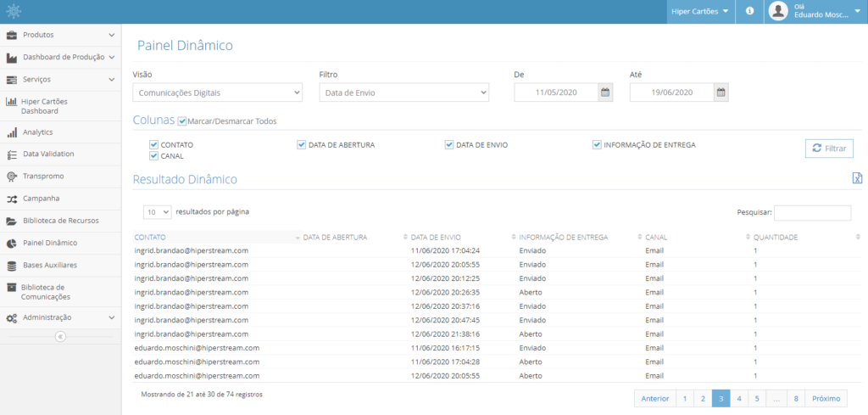Expand the Dashboard de Produção chevron

tap(112, 57)
